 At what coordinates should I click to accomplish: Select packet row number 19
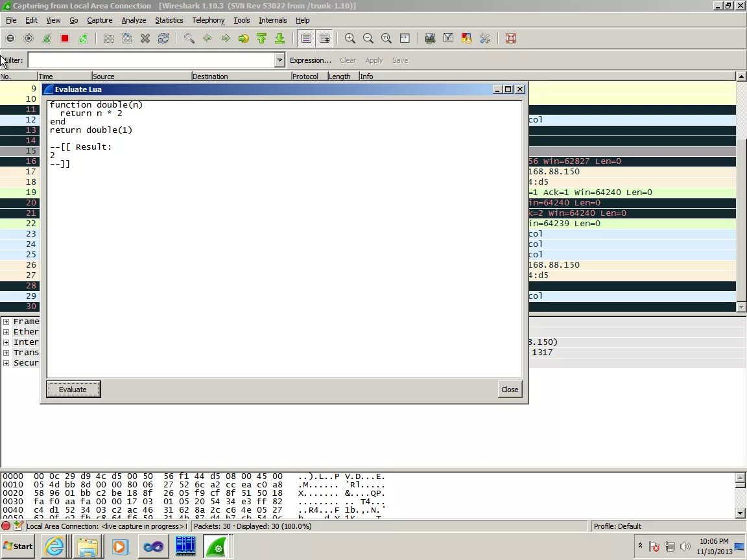[368, 192]
